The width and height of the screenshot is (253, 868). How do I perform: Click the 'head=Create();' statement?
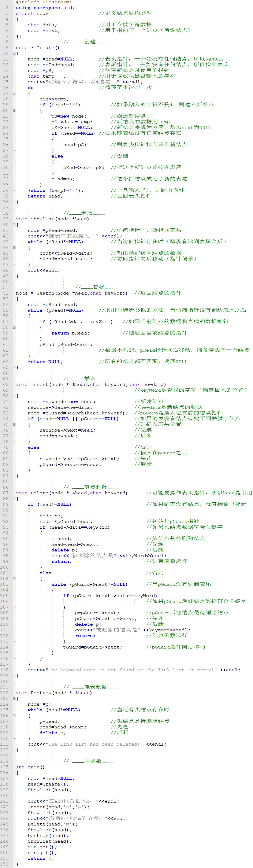(48, 784)
